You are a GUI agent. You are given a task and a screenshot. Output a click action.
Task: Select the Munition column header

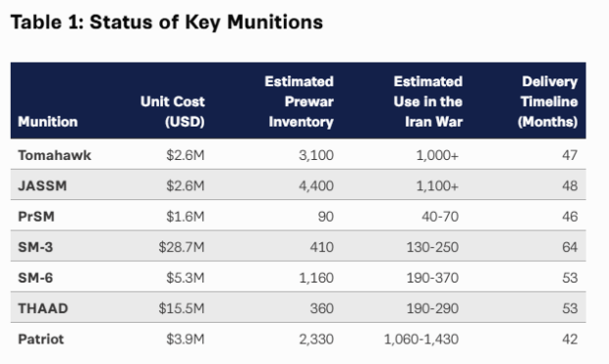click(x=48, y=122)
